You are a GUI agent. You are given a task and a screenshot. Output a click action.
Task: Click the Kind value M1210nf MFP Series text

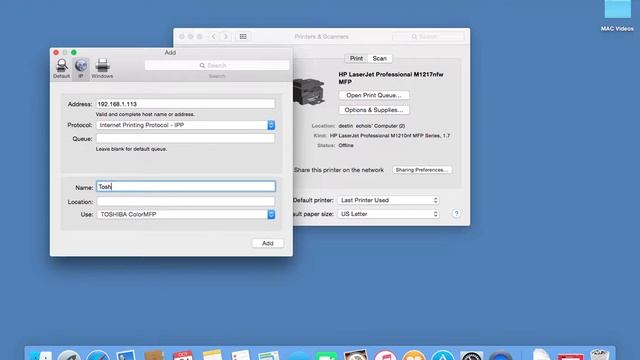[x=390, y=136]
